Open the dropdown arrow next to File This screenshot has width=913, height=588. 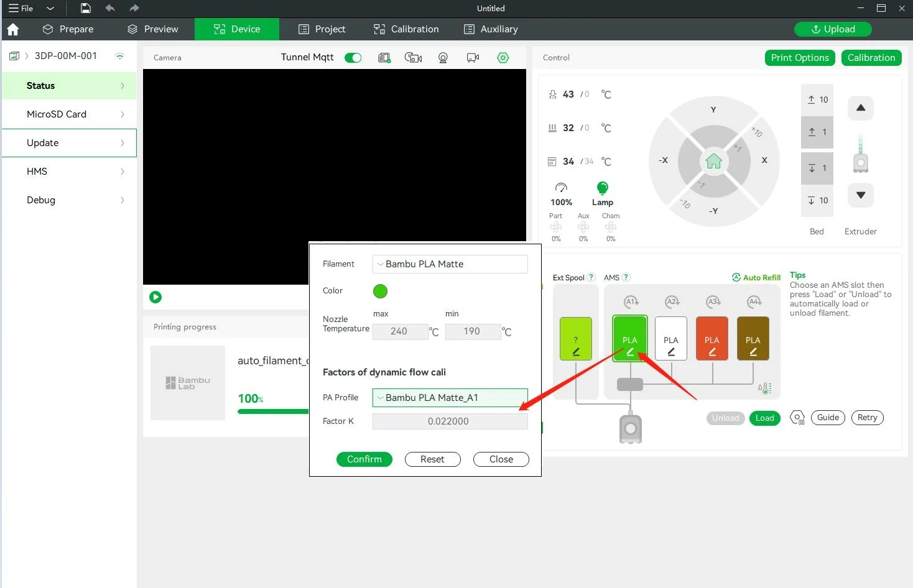(x=50, y=8)
